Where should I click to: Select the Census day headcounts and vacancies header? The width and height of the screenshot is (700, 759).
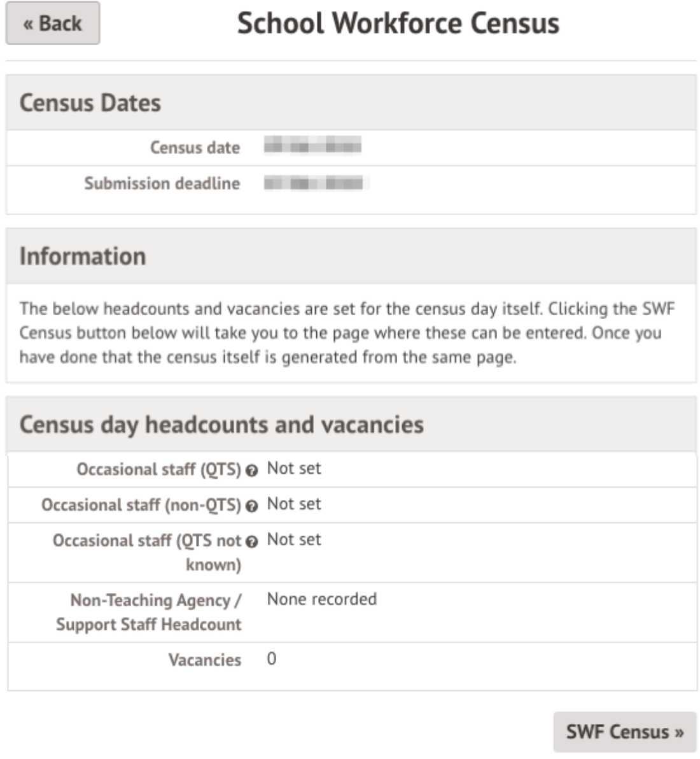point(221,425)
